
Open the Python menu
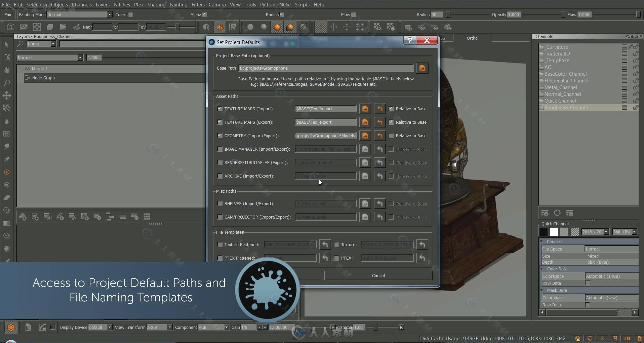point(268,5)
